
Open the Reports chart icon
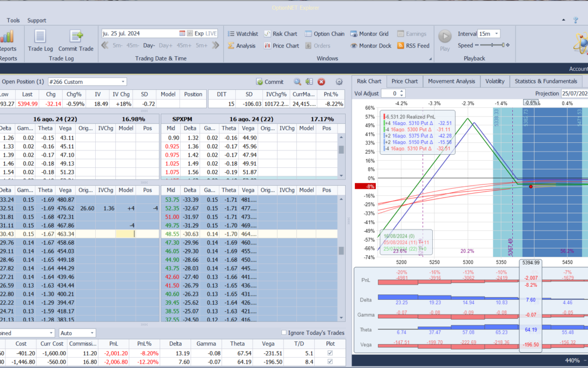pos(7,37)
